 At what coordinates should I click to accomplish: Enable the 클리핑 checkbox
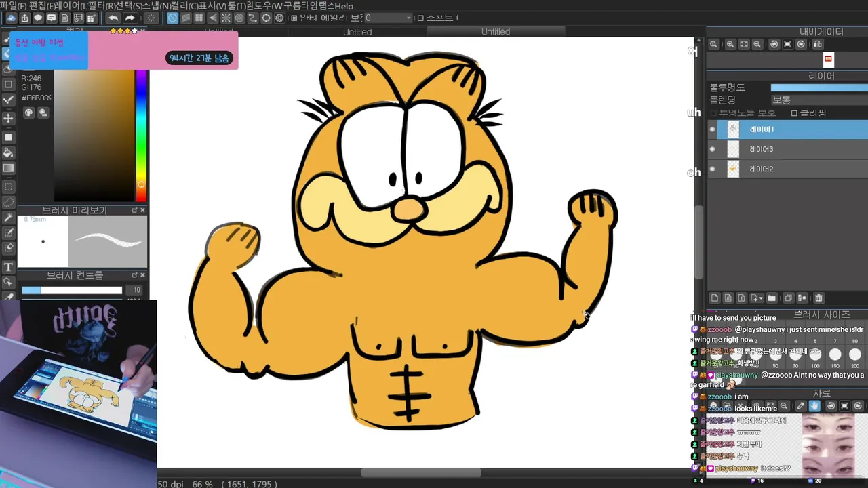(794, 113)
